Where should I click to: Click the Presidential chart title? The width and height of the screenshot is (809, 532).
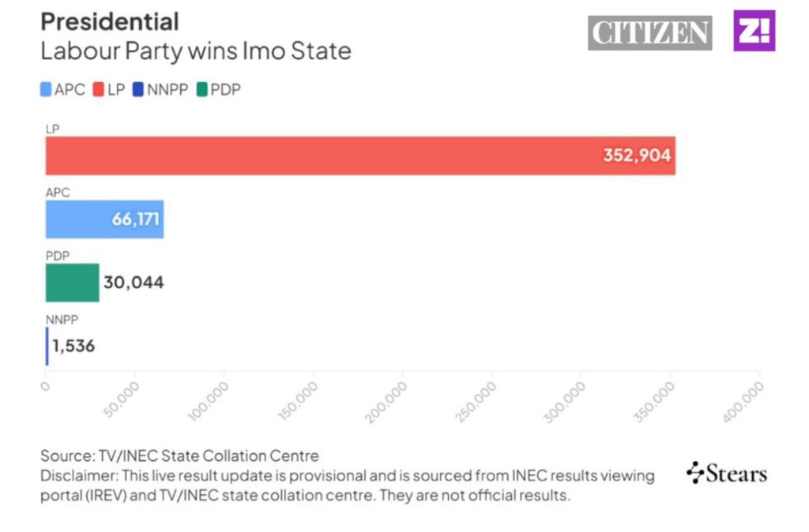point(110,21)
